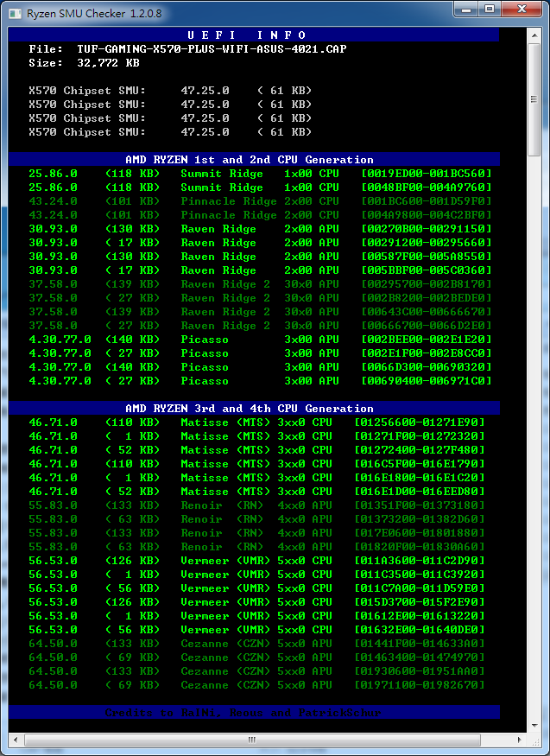Click the Matisse row with address 016E1800-016E1C20

(x=256, y=478)
